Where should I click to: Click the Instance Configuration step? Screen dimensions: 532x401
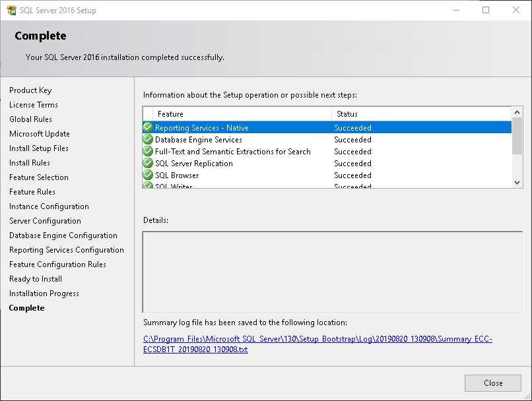[49, 206]
